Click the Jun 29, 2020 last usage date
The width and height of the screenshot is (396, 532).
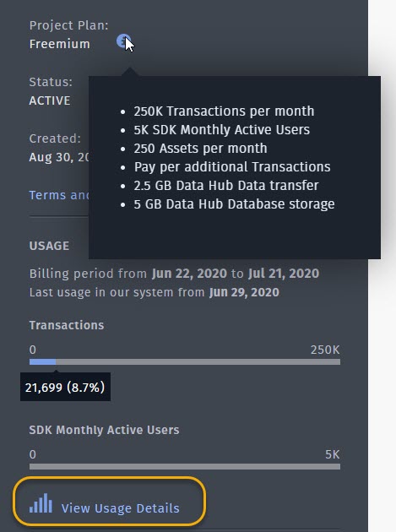244,292
